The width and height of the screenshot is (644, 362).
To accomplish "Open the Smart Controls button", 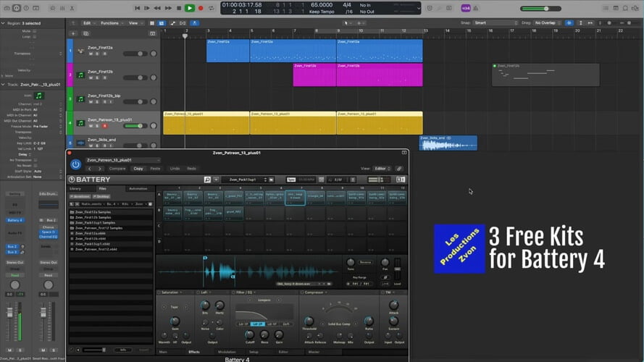I will (x=53, y=8).
